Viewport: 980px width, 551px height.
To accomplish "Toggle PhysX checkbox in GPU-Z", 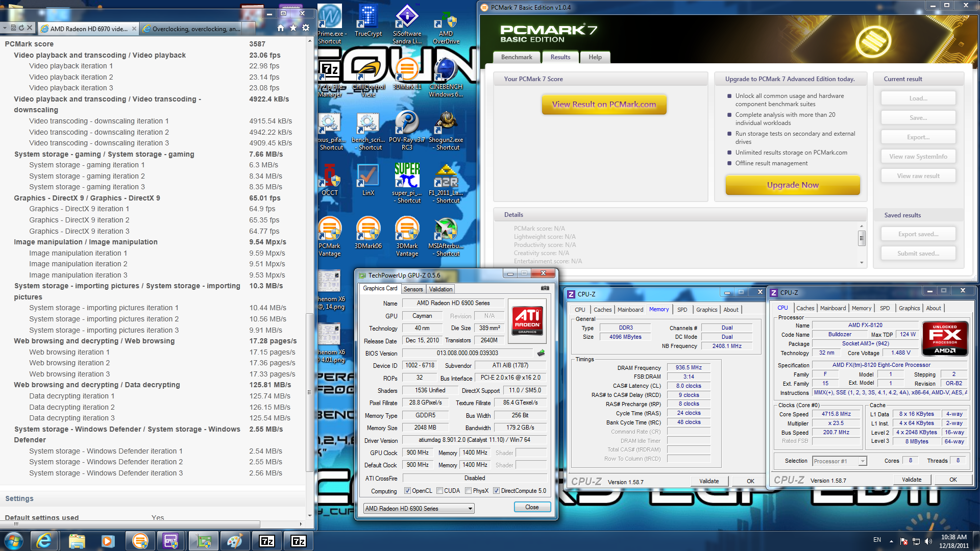I will pyautogui.click(x=468, y=491).
